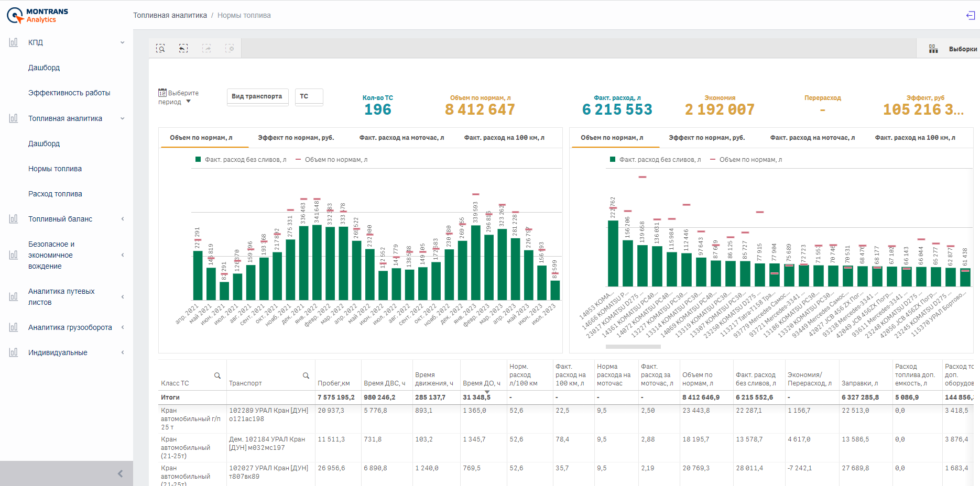Toggle Объем по нормам legend in left chart

point(332,160)
